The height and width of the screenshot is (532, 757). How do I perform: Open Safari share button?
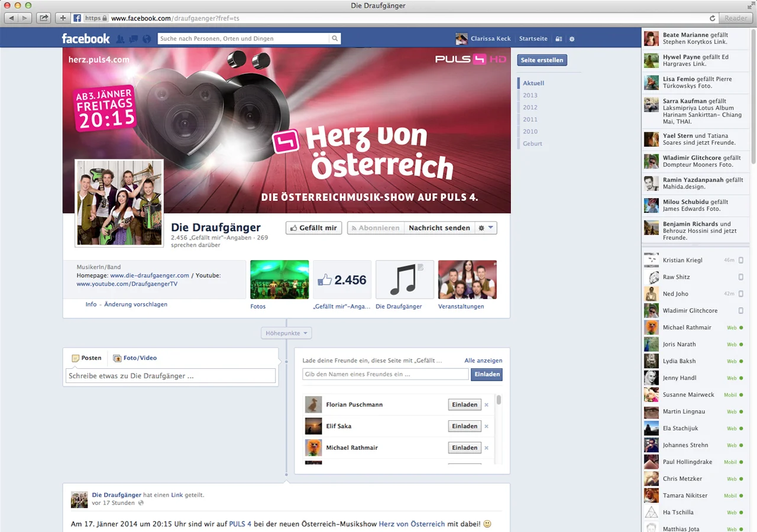(x=43, y=18)
